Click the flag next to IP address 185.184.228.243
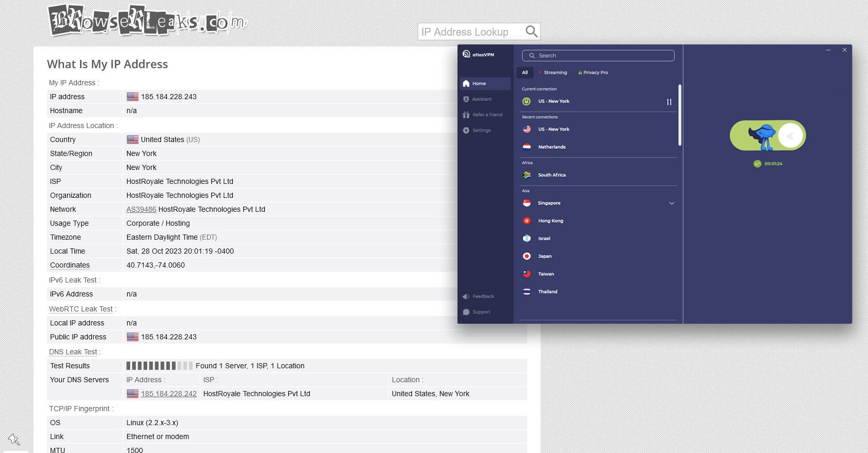Screen dimensions: 868x453 click(x=133, y=97)
